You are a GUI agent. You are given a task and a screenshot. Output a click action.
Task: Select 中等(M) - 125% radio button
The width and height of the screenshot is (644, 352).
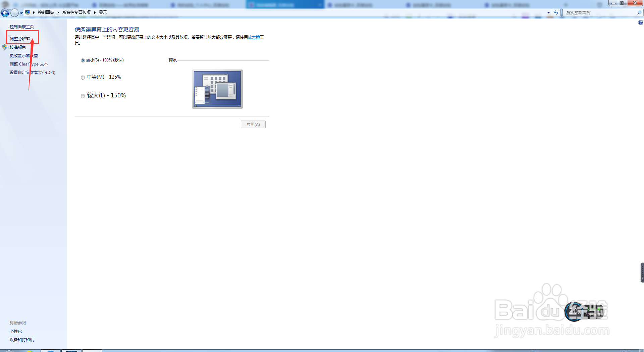pyautogui.click(x=83, y=78)
